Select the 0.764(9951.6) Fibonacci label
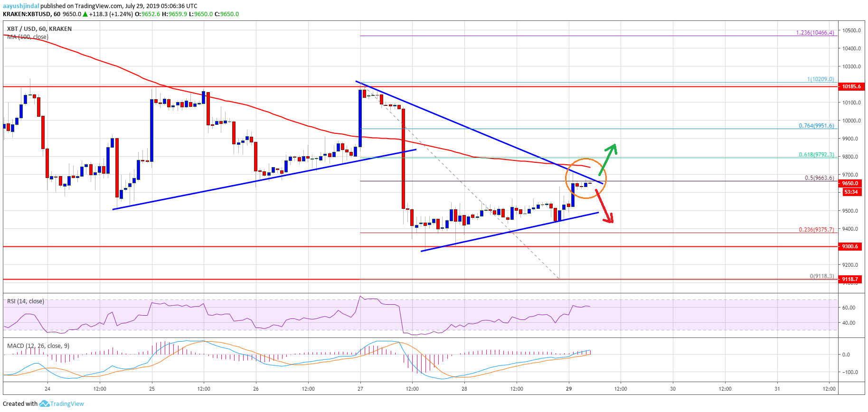Viewport: 868px width, 412px height. [x=816, y=126]
